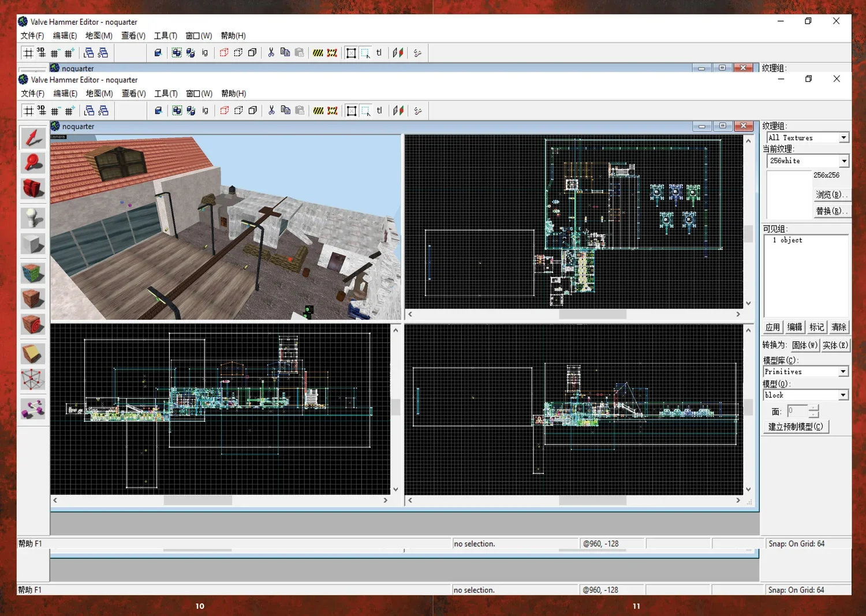Image resolution: width=866 pixels, height=616 pixels.
Task: Select the white cube Block tool
Action: pyautogui.click(x=33, y=244)
